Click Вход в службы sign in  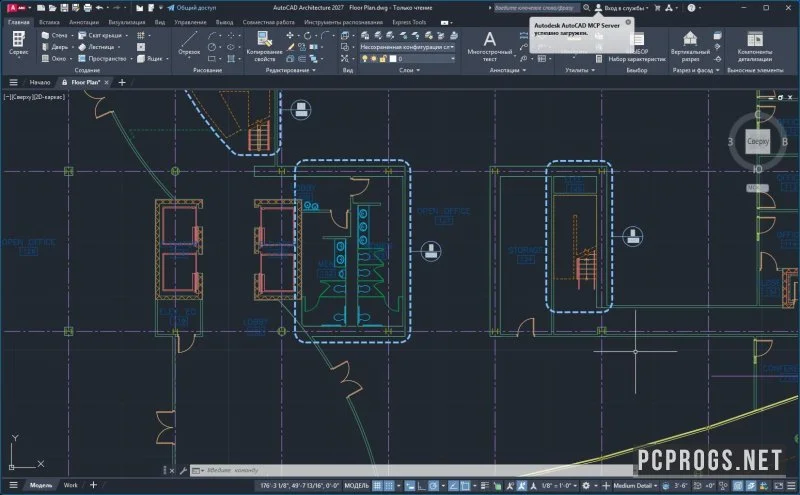click(x=622, y=8)
